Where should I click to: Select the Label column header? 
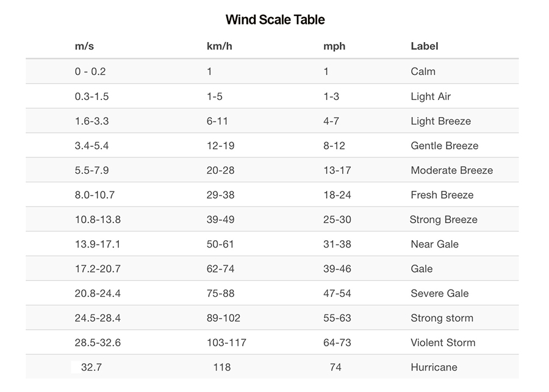(x=424, y=46)
